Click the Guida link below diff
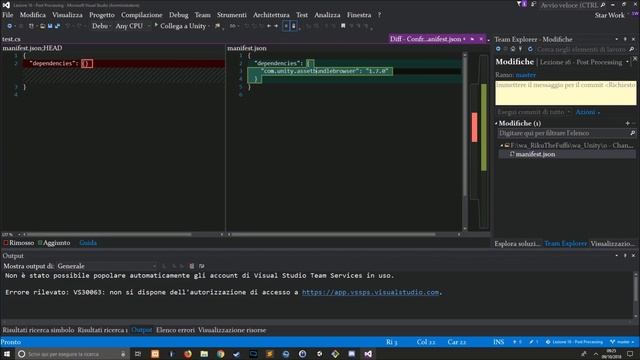The height and width of the screenshot is (360, 640). point(88,243)
